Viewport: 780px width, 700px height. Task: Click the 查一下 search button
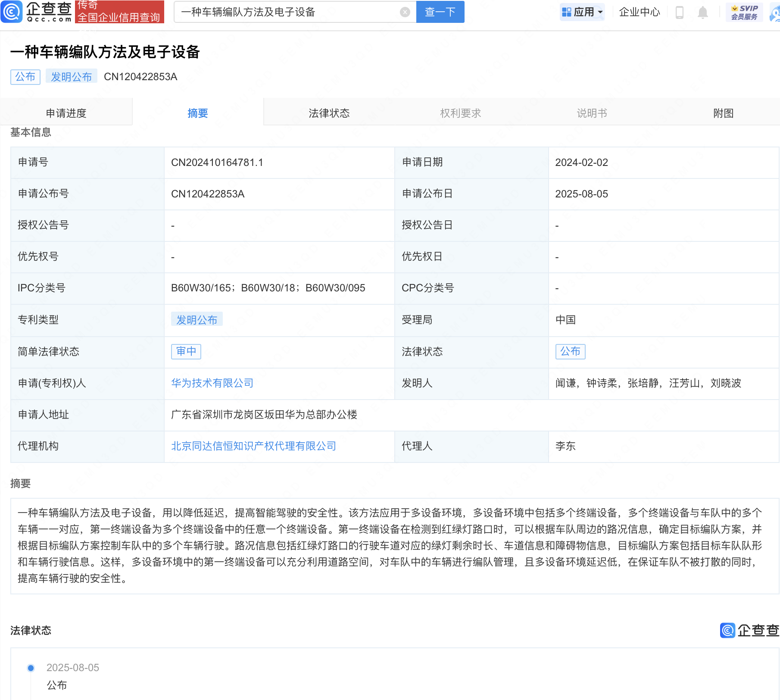tap(440, 12)
